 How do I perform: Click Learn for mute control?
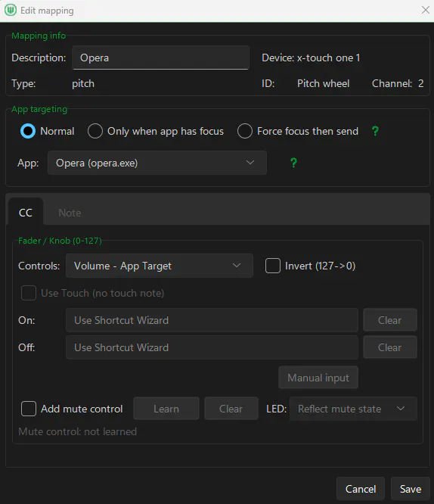coord(166,409)
